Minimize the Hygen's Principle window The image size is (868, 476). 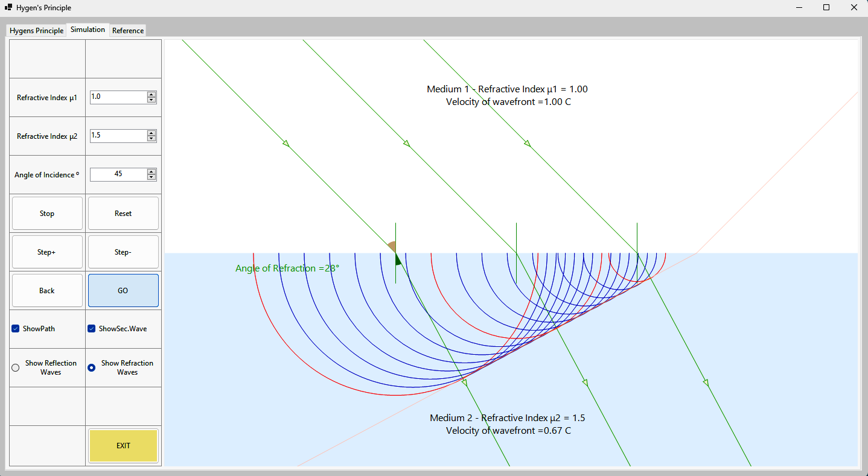799,8
